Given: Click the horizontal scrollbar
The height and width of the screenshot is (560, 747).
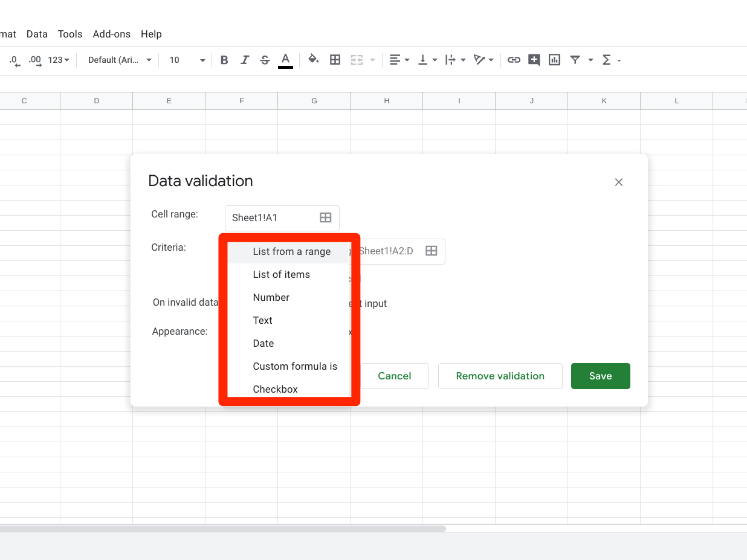Looking at the screenshot, I should [222, 529].
